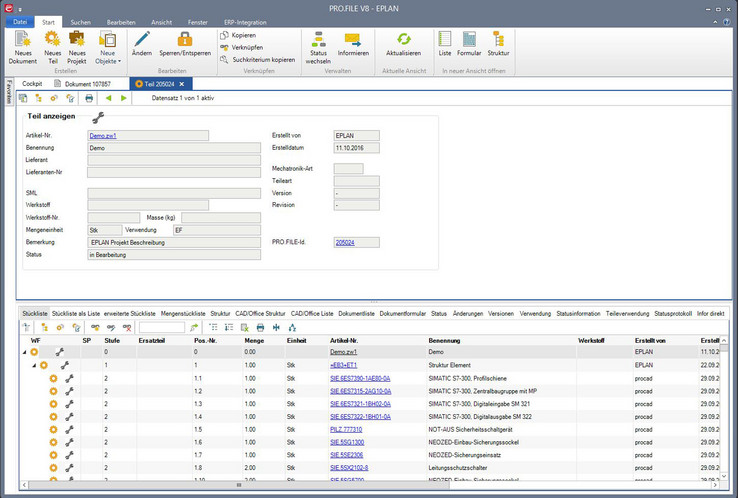The width and height of the screenshot is (738, 498).
Task: Click the Ändern pencil icon
Action: coord(142,41)
